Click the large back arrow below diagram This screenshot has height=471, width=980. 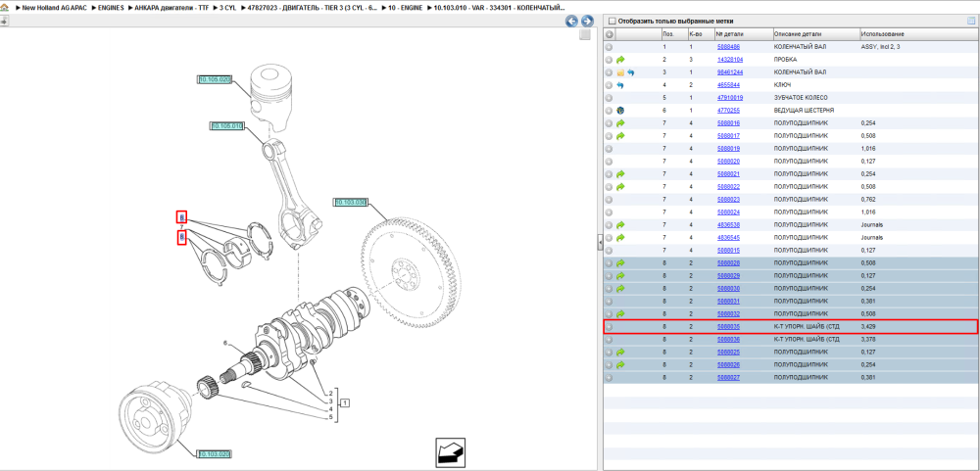pyautogui.click(x=450, y=452)
